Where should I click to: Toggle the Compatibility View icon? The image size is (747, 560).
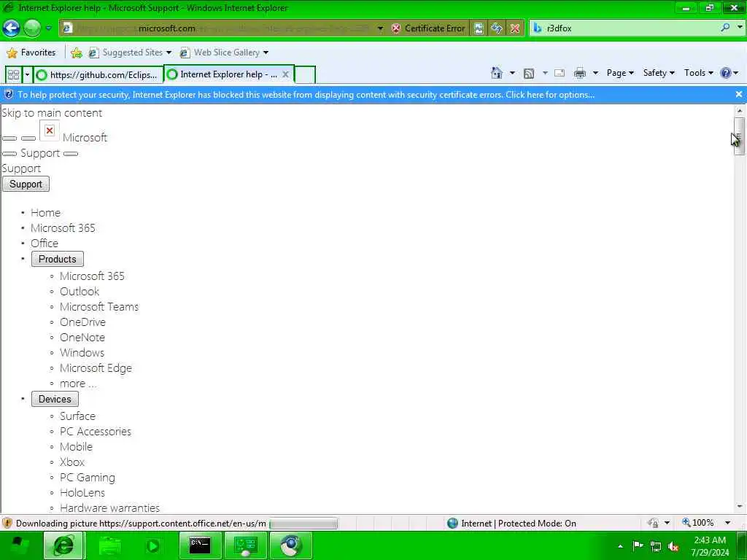point(479,28)
